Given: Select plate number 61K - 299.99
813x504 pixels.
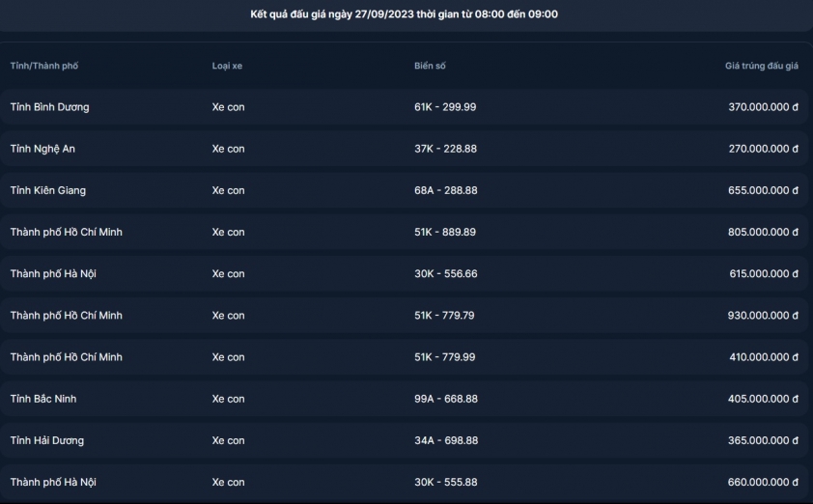Looking at the screenshot, I should tap(445, 107).
